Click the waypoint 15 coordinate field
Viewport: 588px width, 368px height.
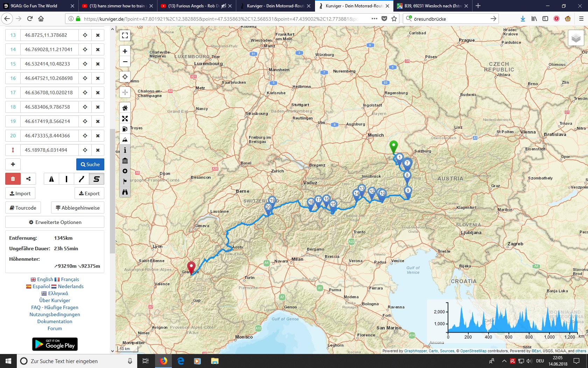(49, 64)
